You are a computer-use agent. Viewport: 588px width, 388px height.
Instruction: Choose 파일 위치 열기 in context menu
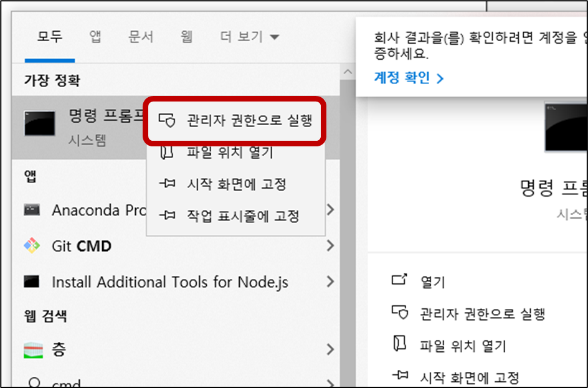point(235,152)
